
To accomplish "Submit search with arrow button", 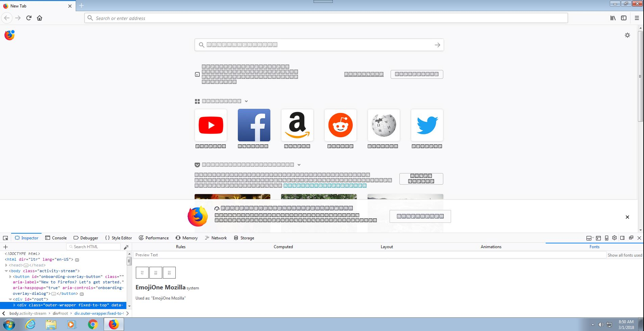I will pos(437,45).
